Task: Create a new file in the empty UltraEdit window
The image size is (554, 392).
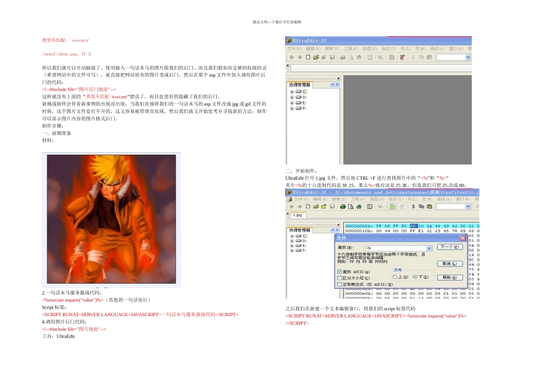Action: [x=308, y=57]
